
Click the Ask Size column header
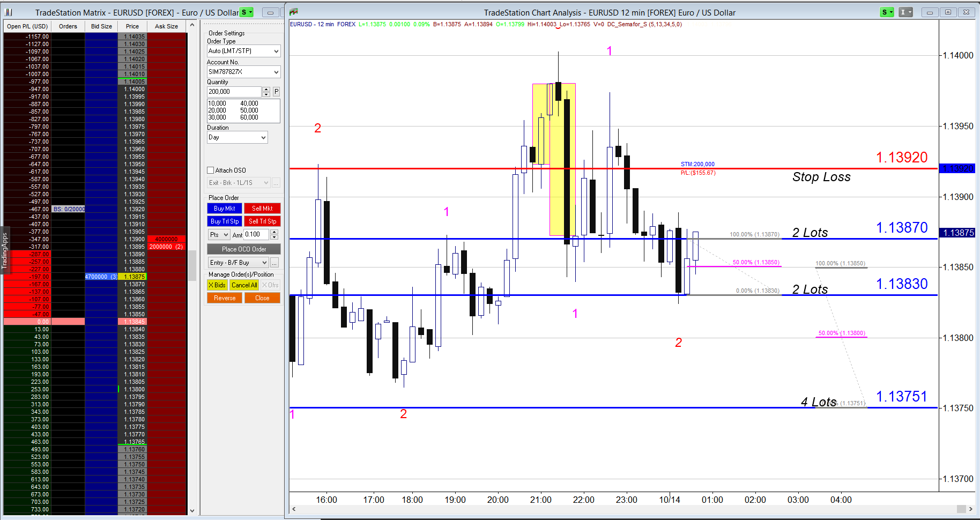(x=166, y=26)
